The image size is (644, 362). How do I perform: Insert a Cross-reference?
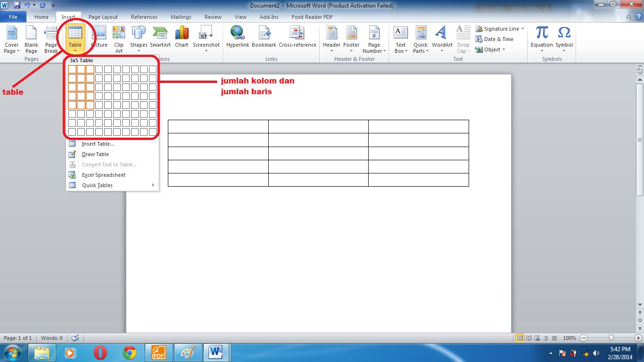click(x=297, y=37)
